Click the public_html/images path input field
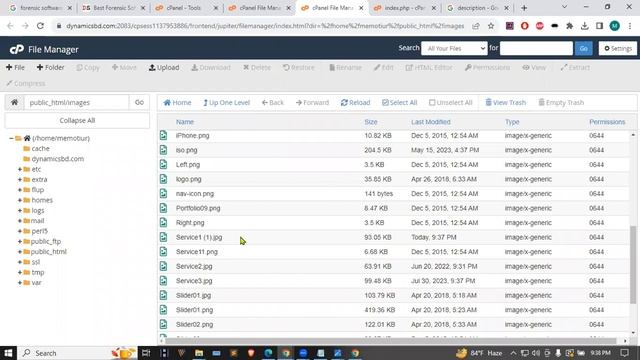This screenshot has height=360, width=640. pos(76,102)
